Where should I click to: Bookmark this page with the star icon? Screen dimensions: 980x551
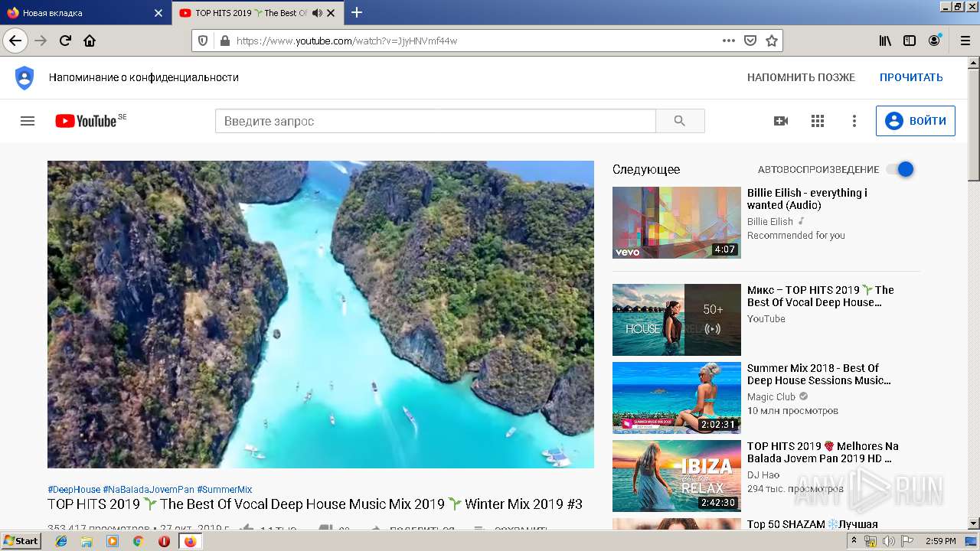tap(772, 41)
